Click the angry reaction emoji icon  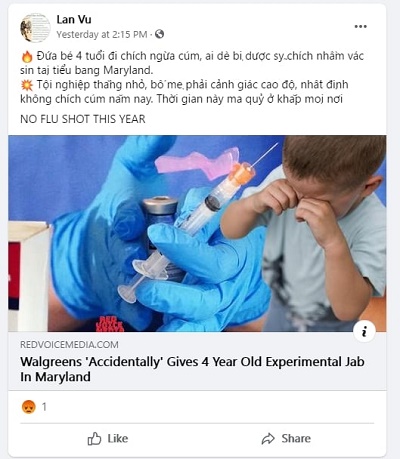point(29,407)
